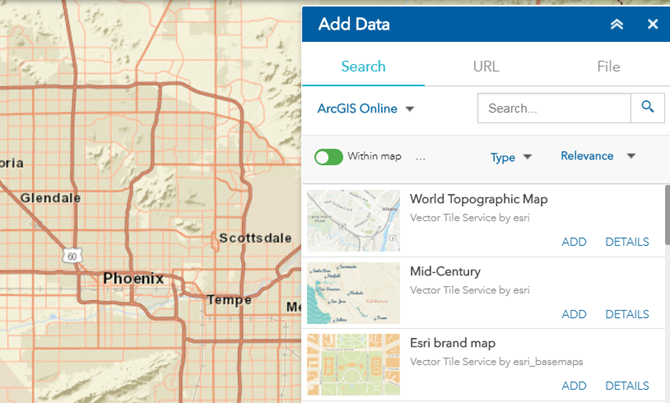670x403 pixels.
Task: Toggle the Within map switch
Action: 329,157
